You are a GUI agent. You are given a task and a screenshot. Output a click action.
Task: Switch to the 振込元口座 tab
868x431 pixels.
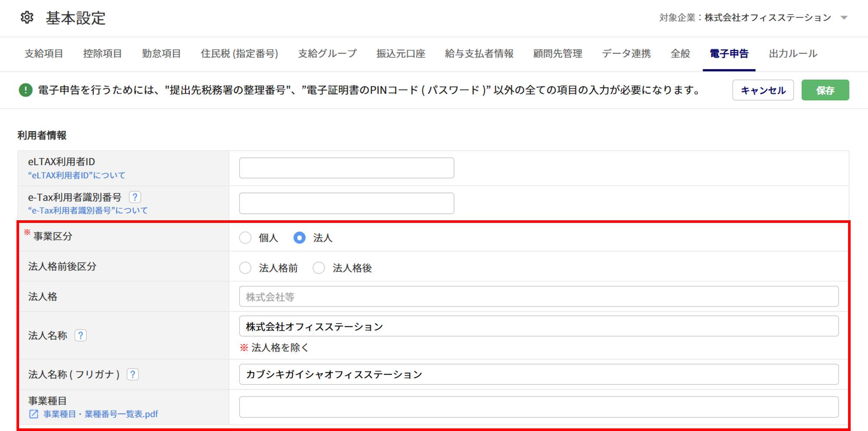[x=401, y=53]
